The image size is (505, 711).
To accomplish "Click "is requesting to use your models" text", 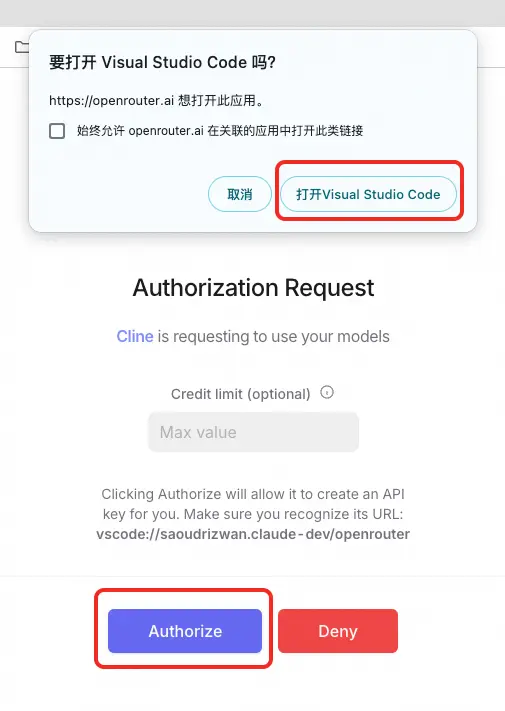I will tap(273, 336).
